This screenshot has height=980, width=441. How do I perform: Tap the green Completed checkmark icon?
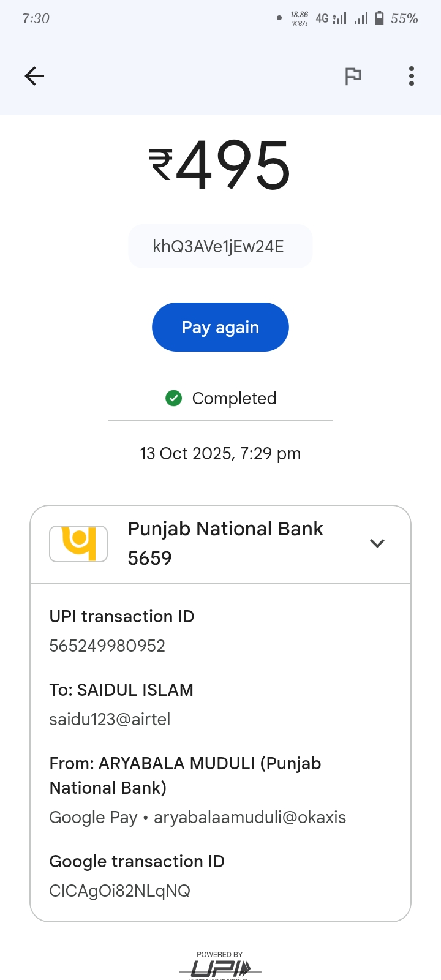tap(174, 398)
